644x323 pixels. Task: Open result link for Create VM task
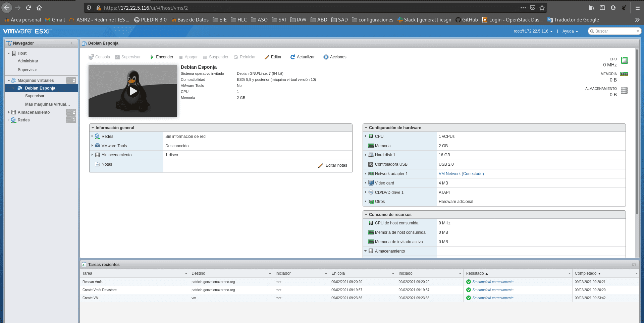click(x=493, y=298)
